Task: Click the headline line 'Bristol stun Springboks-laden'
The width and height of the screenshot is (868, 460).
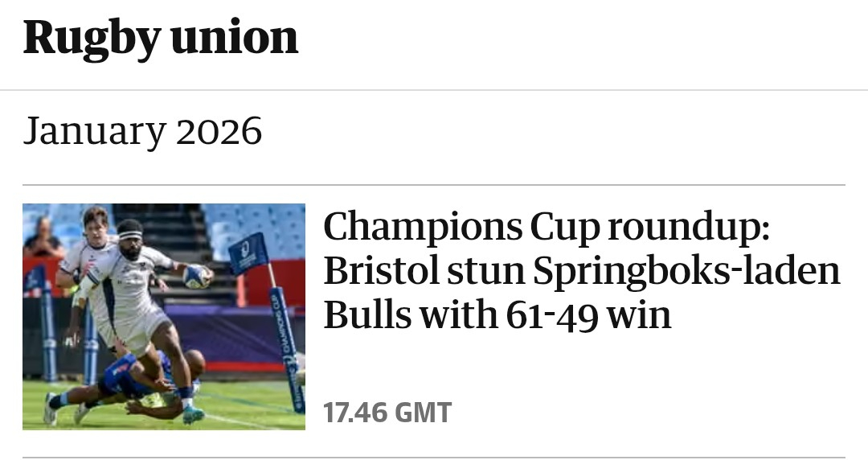Action: coord(582,272)
